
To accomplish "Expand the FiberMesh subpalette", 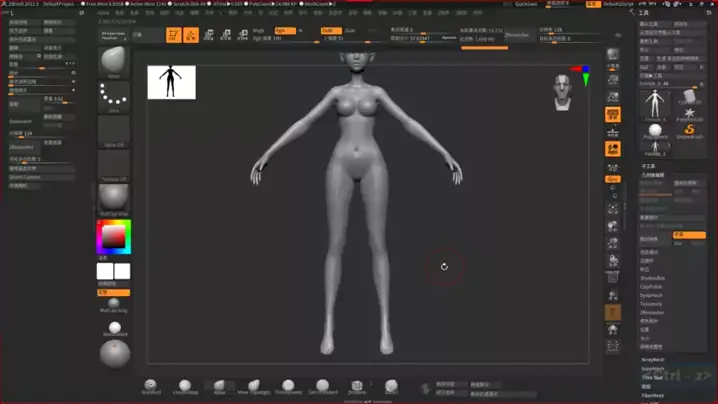I will point(653,395).
